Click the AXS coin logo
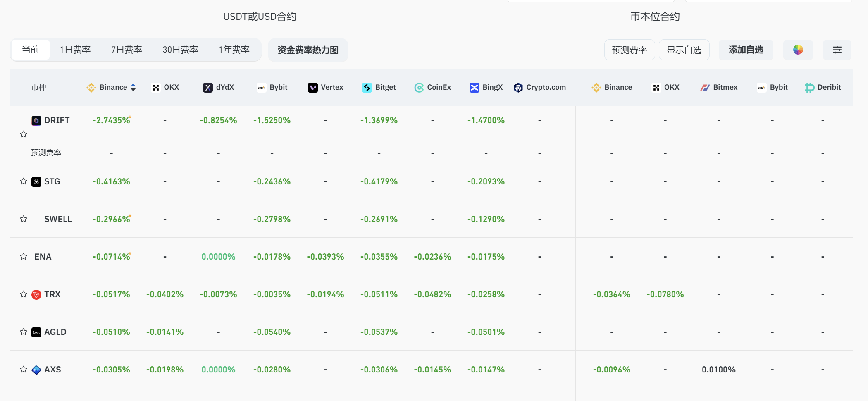The width and height of the screenshot is (868, 401). [36, 370]
